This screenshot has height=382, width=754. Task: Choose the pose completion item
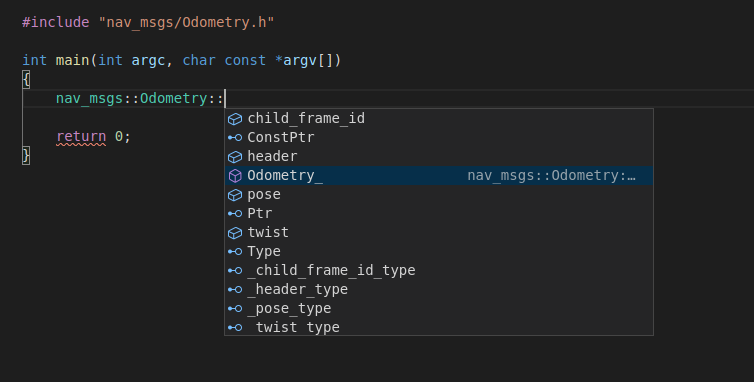click(439, 194)
